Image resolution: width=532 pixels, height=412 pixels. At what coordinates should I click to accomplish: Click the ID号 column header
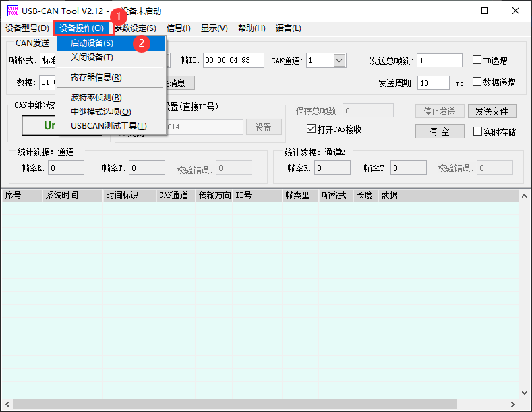click(x=257, y=195)
